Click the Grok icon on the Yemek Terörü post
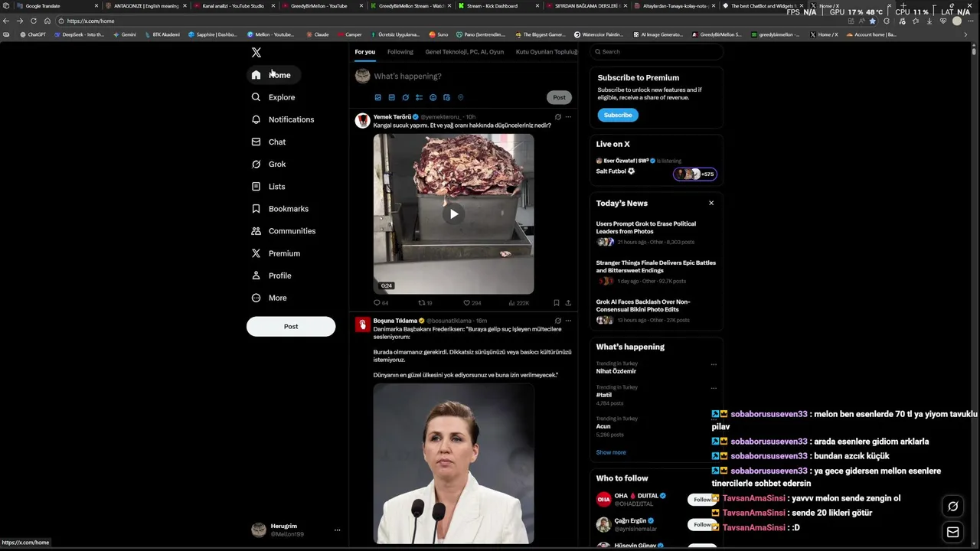The width and height of the screenshot is (980, 551). click(557, 117)
